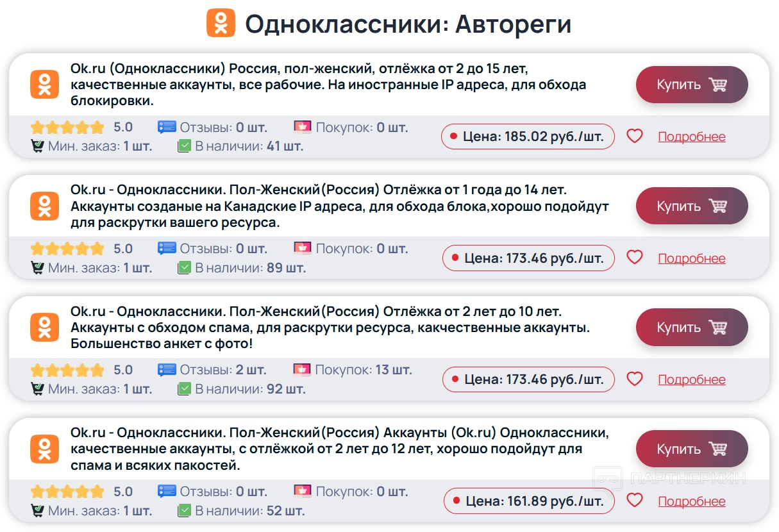Click the purchases icon in the 52 шт. listing
Screen dimensions: 779x532
[303, 491]
